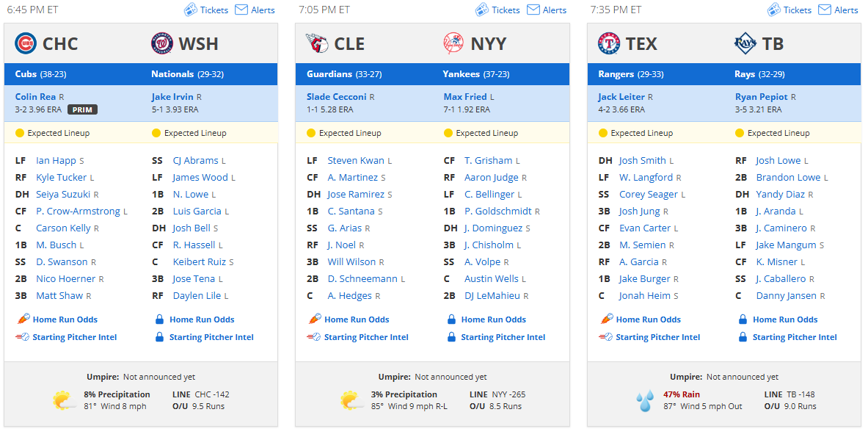
Task: Click locked Starting Pitcher Intel for Rays
Action: (x=787, y=337)
